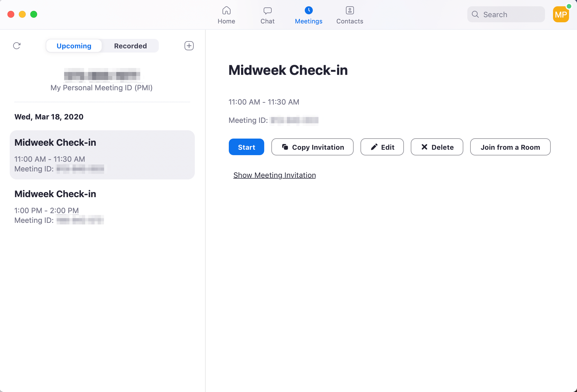Image resolution: width=577 pixels, height=392 pixels.
Task: Click the refresh meetings icon
Action: coord(17,46)
